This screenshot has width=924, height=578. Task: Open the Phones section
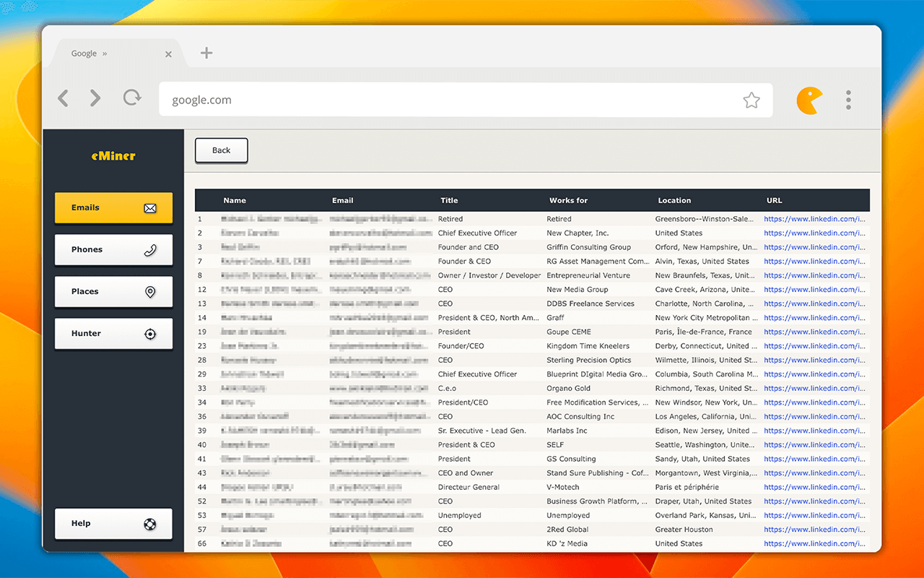click(x=113, y=250)
